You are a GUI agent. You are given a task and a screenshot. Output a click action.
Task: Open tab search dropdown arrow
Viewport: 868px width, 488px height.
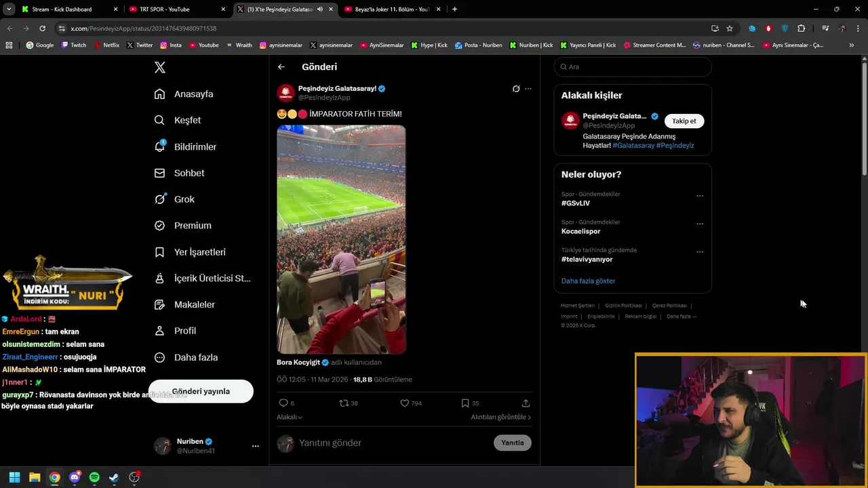(8, 9)
